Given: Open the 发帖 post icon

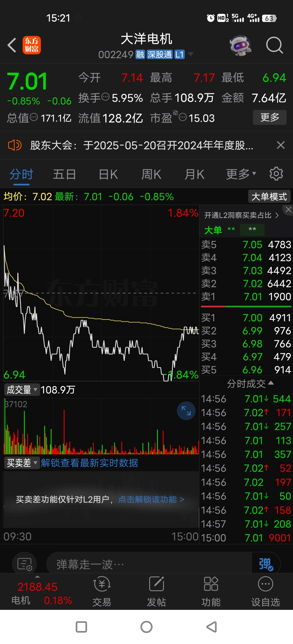Looking at the screenshot, I should (156, 591).
